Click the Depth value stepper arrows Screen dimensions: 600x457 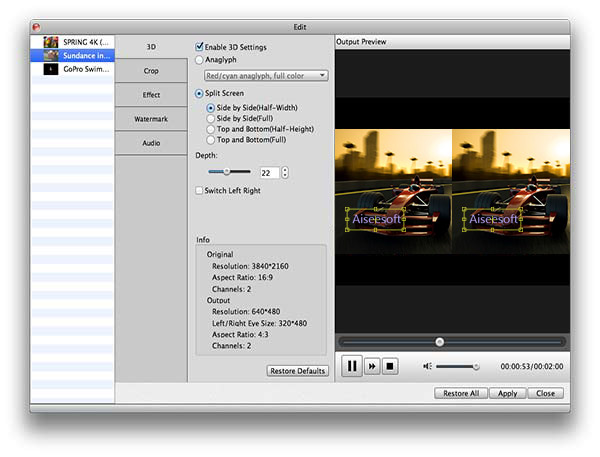click(285, 173)
